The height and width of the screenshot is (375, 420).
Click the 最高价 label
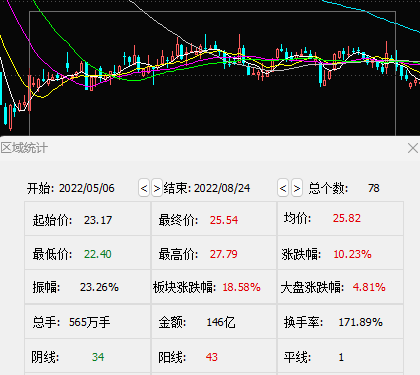pyautogui.click(x=178, y=254)
